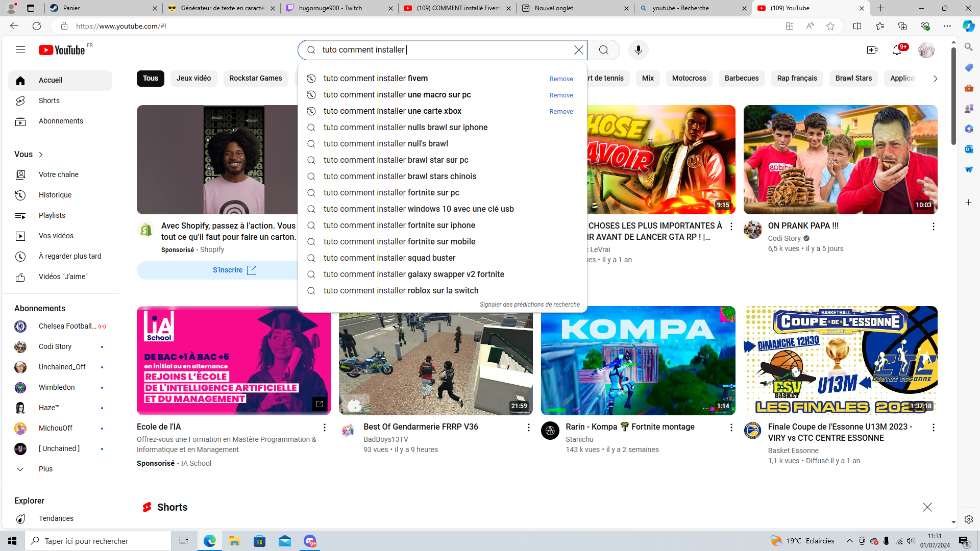Select the Brawl Stars chip
980x551 pixels.
[x=853, y=79]
